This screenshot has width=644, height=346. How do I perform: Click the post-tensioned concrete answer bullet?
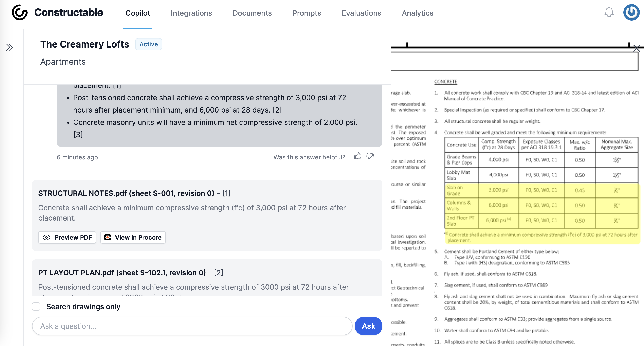(x=210, y=104)
